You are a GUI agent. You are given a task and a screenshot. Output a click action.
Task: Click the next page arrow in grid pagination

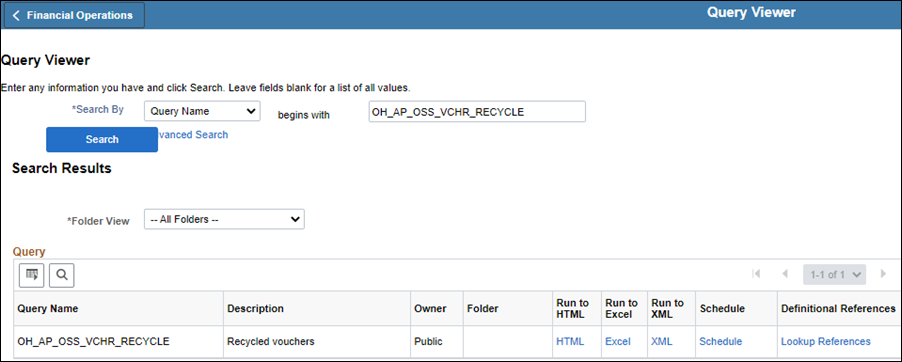tap(883, 274)
